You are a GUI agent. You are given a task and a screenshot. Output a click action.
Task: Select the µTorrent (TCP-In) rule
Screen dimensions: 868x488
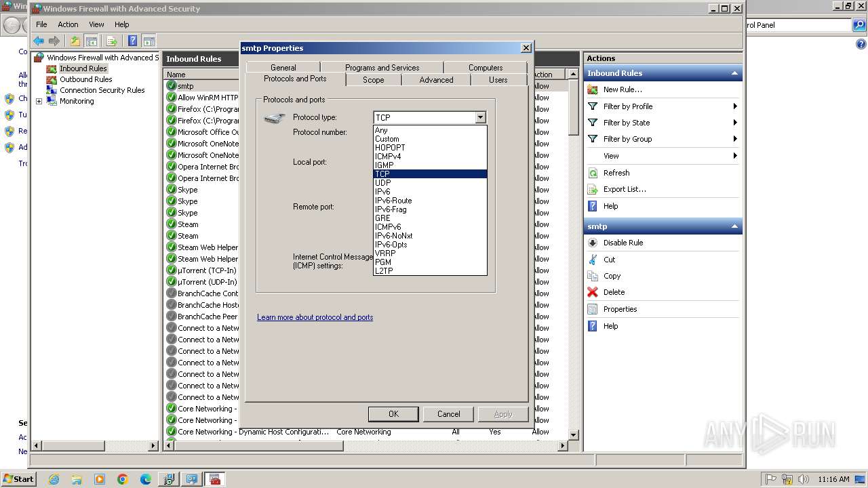click(203, 270)
